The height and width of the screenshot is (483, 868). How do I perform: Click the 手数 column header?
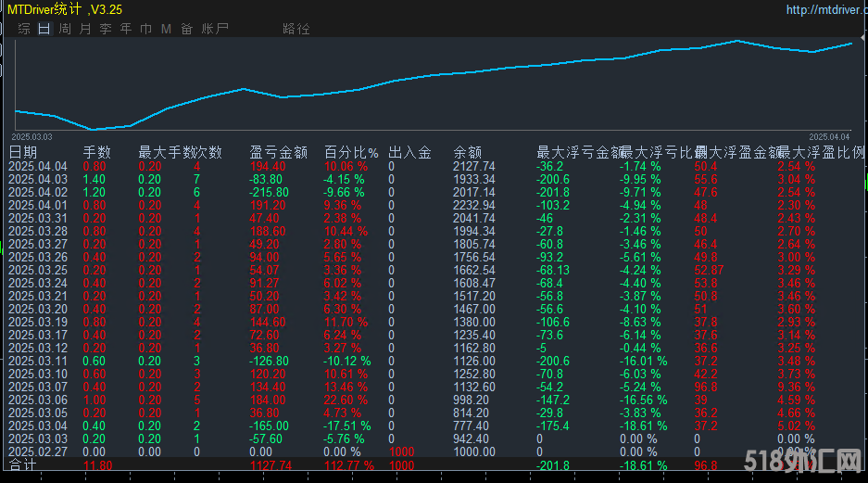click(97, 152)
